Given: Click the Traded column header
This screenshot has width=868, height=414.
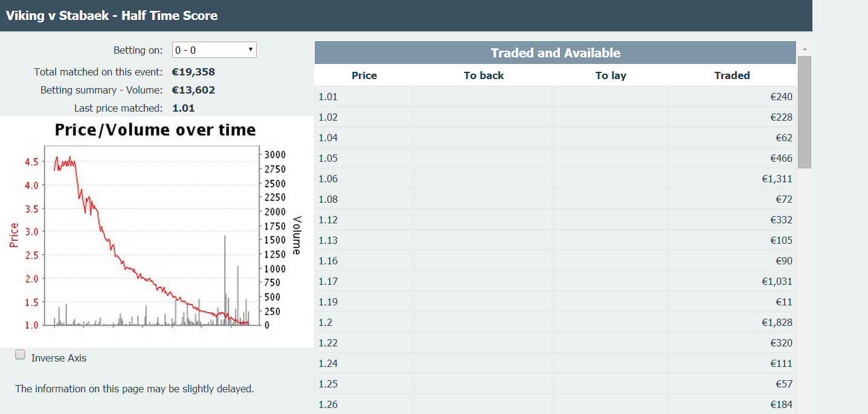Looking at the screenshot, I should (732, 75).
